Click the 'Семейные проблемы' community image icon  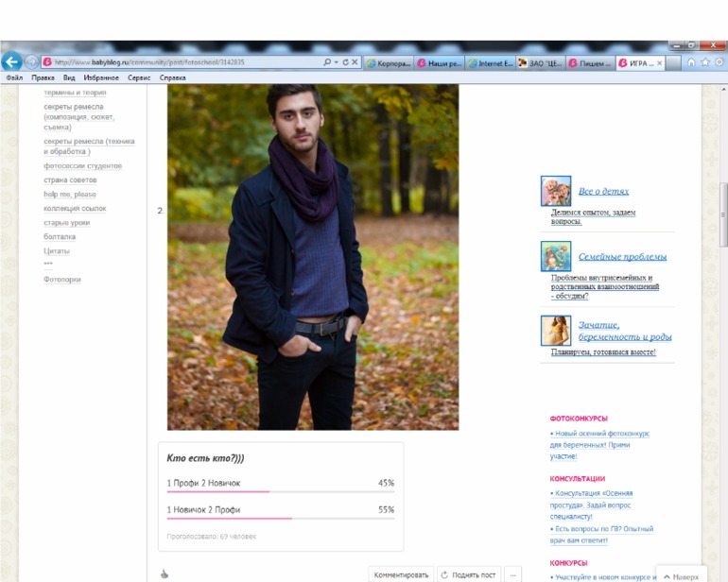point(555,256)
